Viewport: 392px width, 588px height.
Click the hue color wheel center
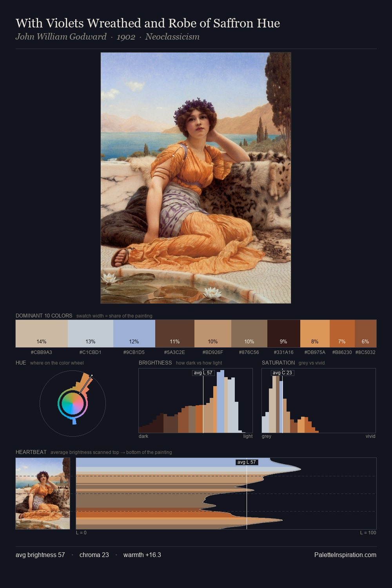click(73, 403)
